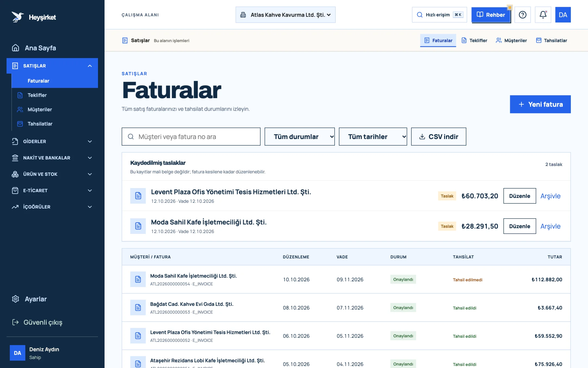Open the Hızlı erişim quick access box

click(x=439, y=15)
